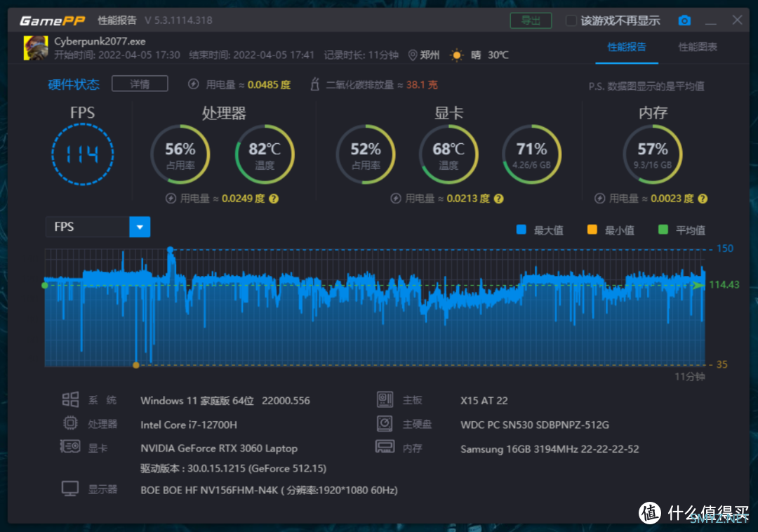Click the motherboard icon in hardware list

pyautogui.click(x=385, y=399)
